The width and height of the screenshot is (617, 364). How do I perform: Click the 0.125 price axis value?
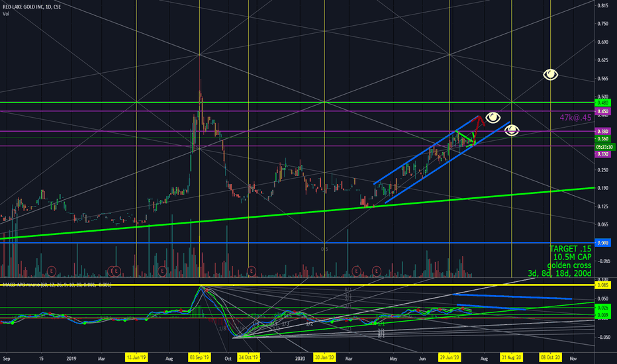click(603, 206)
